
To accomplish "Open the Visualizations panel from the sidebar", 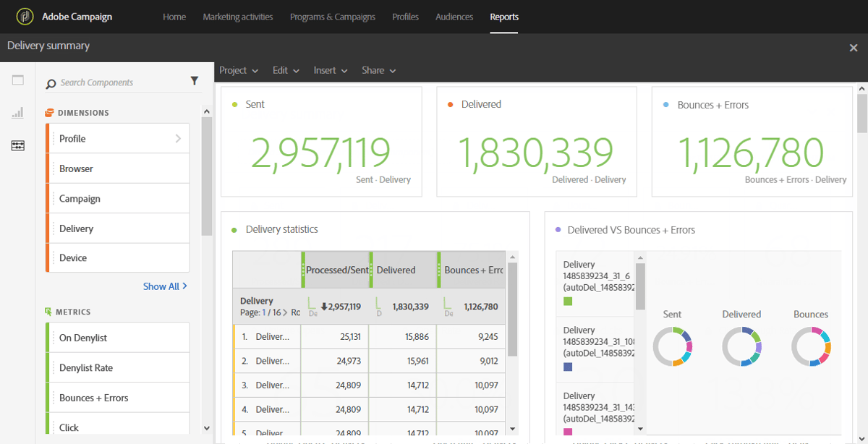I will coord(17,112).
